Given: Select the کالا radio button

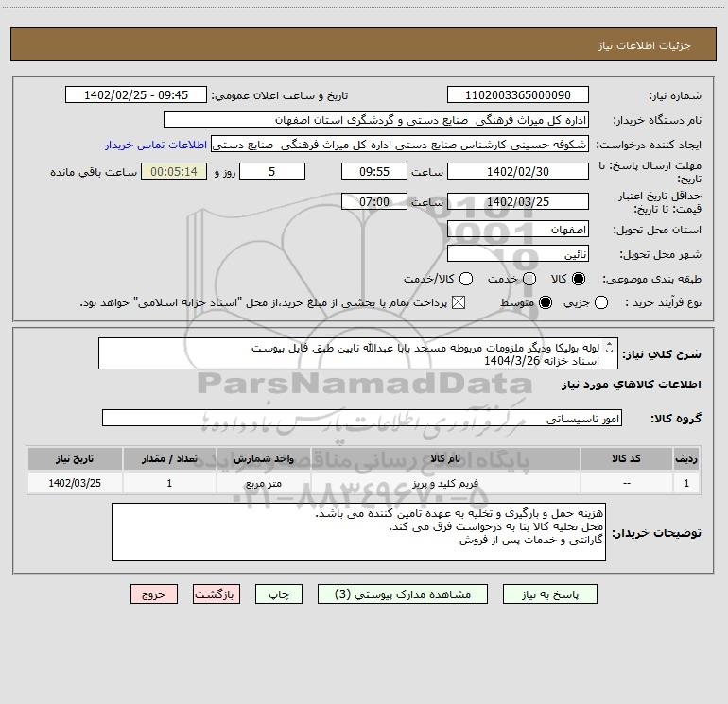Looking at the screenshot, I should tap(579, 279).
